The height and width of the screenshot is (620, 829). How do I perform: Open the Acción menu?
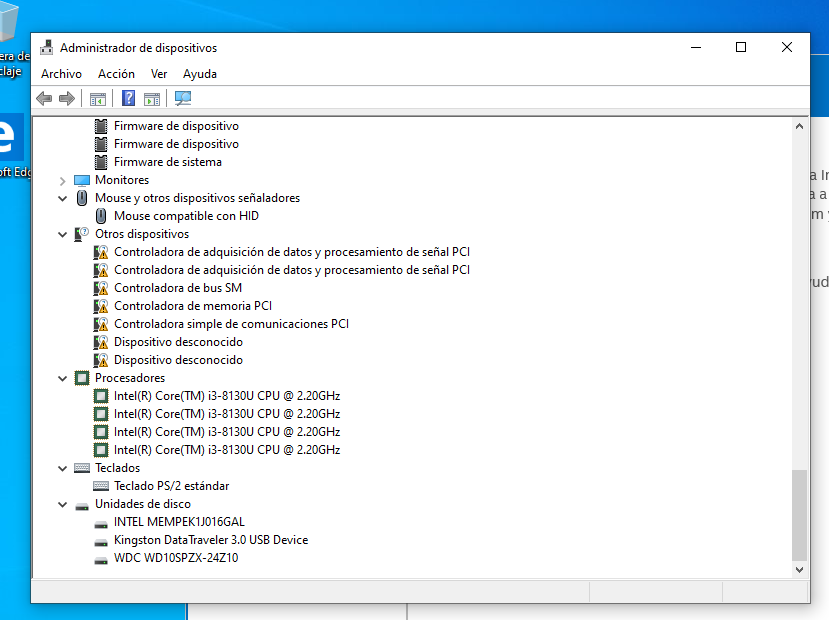[116, 74]
